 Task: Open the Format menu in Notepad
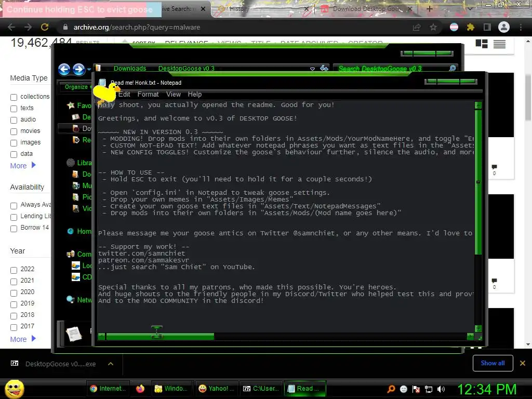148,95
